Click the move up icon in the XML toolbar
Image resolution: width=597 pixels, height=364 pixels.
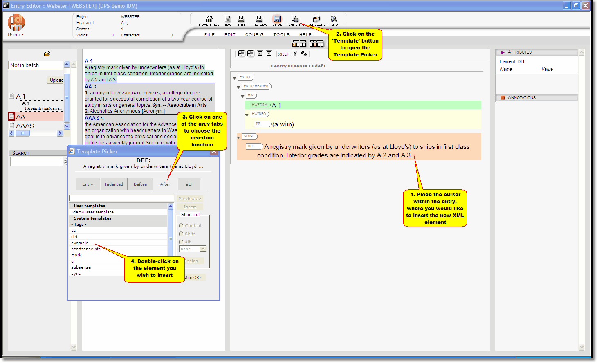click(260, 54)
